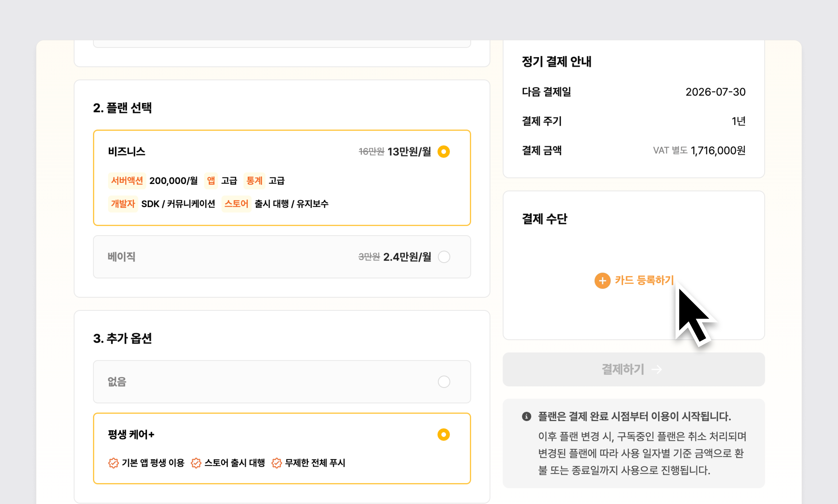838x504 pixels.
Task: Select the 평생 케어+ radio button
Action: coord(443,435)
